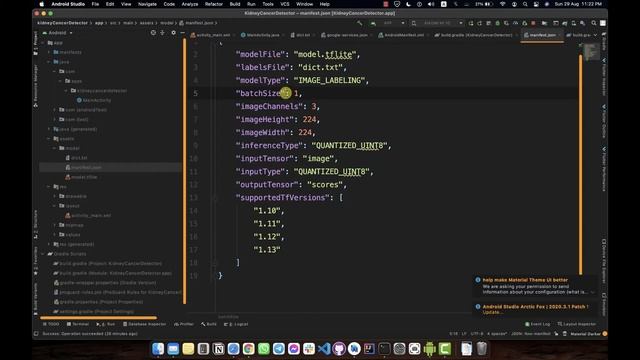640x360 pixels.
Task: Click the code minimap thumbnail
Action: pos(591,52)
